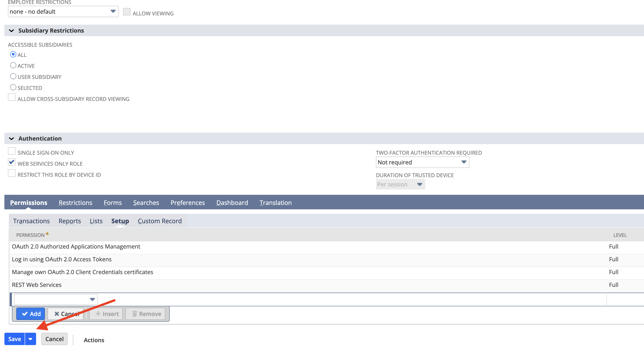The image size is (644, 353).
Task: Collapse the Subsidiary Restrictions section chevron
Action: (x=11, y=31)
